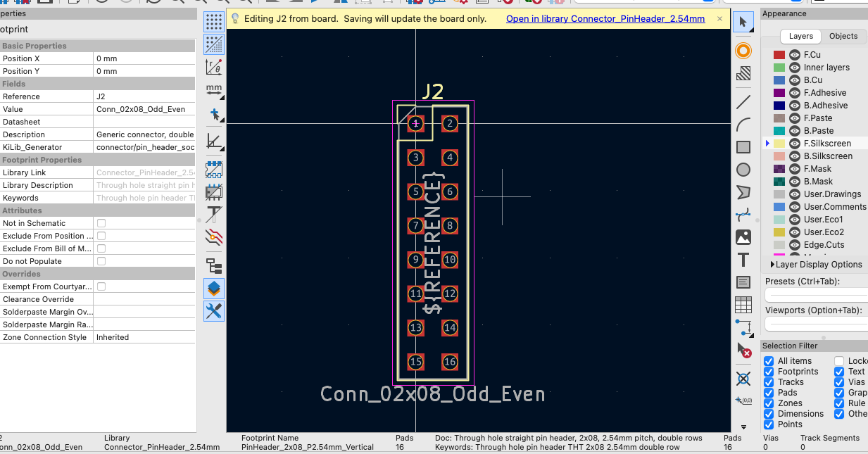Viewport: 868px width, 454px height.
Task: Switch to the Objects tab
Action: 843,37
